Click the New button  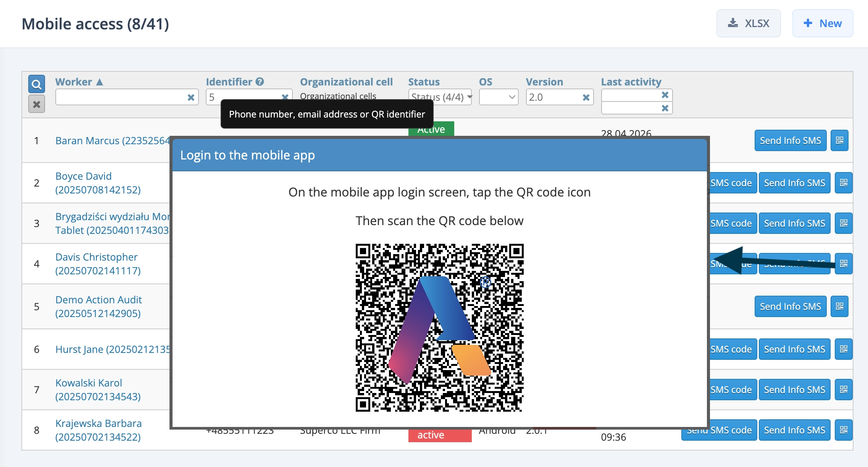point(823,23)
